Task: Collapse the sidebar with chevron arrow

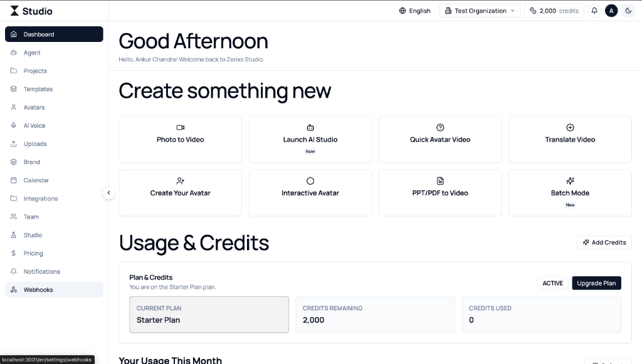Action: pyautogui.click(x=109, y=193)
